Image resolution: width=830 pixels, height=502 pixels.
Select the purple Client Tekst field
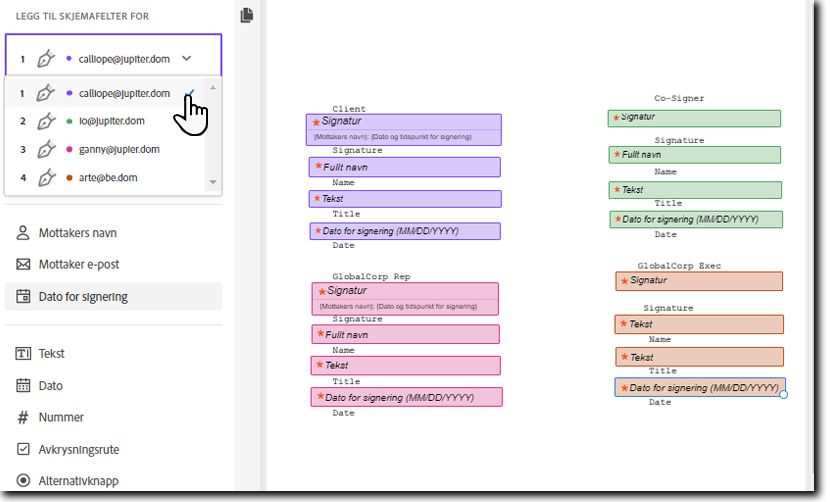(x=405, y=199)
